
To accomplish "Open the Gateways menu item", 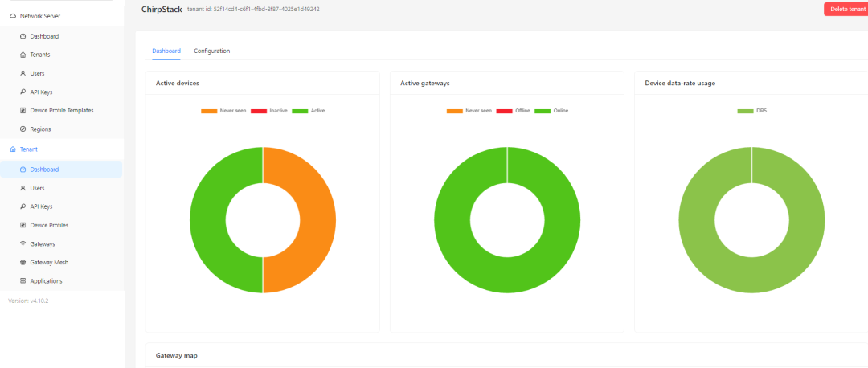I will click(x=61, y=243).
